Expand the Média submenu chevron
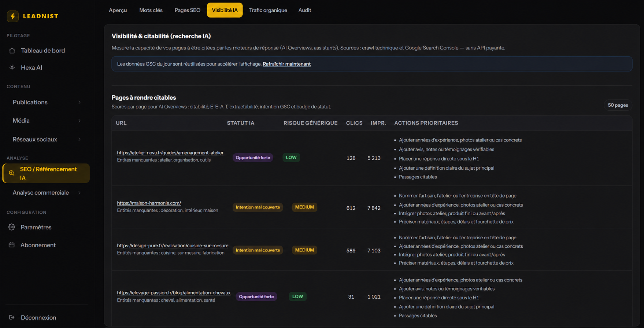The height and width of the screenshot is (328, 644). tap(79, 121)
